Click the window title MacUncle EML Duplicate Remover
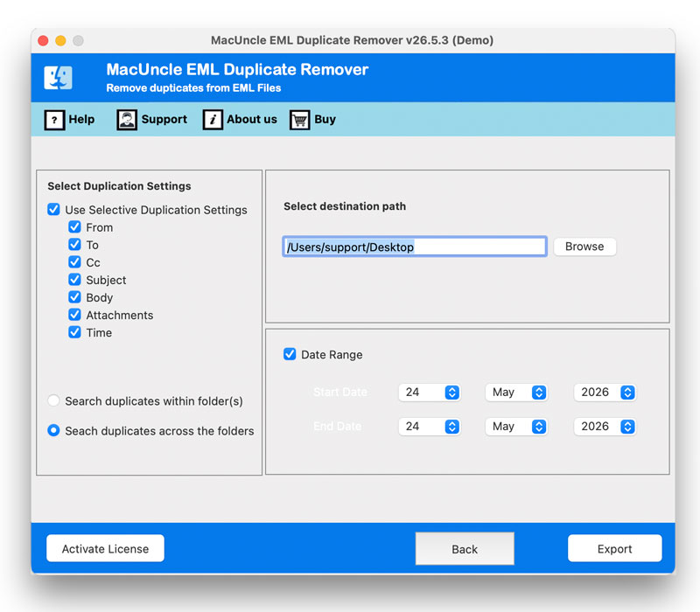This screenshot has width=700, height=612. tap(352, 40)
